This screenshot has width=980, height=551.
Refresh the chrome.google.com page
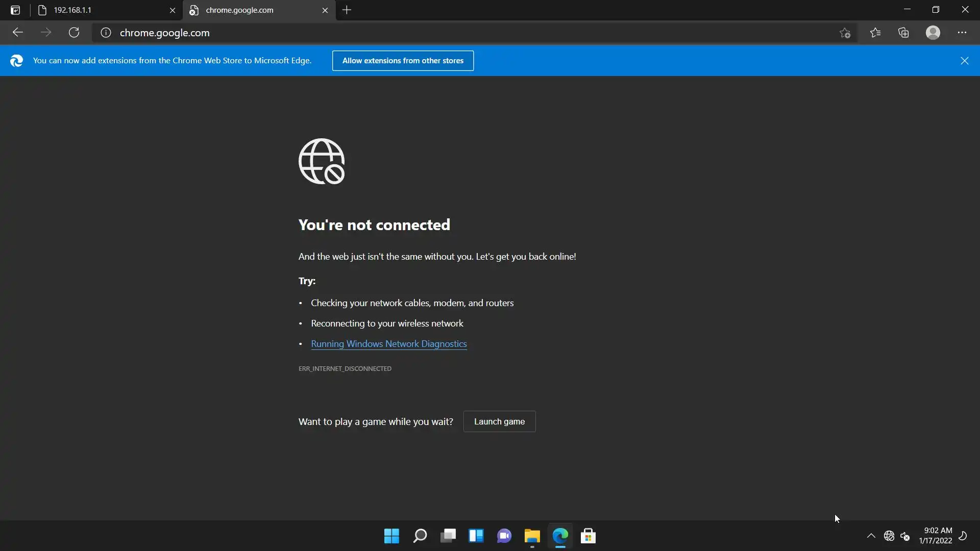74,33
